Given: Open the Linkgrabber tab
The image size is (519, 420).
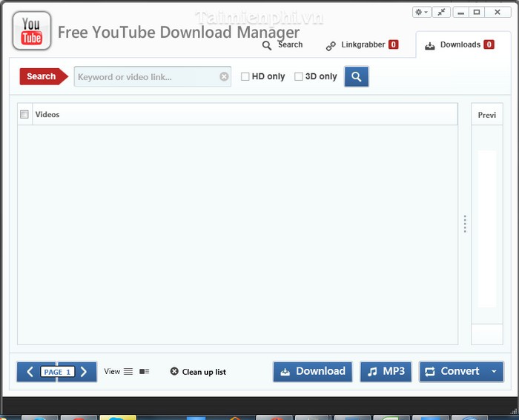Looking at the screenshot, I should point(362,45).
